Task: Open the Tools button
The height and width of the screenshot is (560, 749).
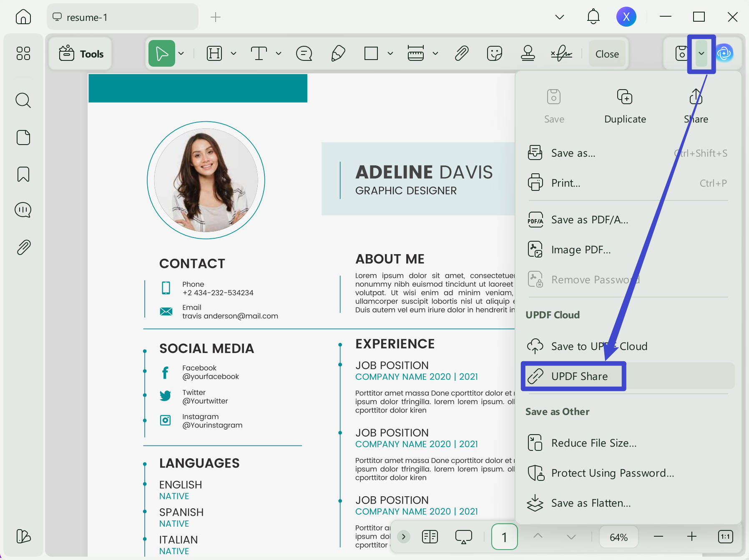Action: pyautogui.click(x=81, y=54)
